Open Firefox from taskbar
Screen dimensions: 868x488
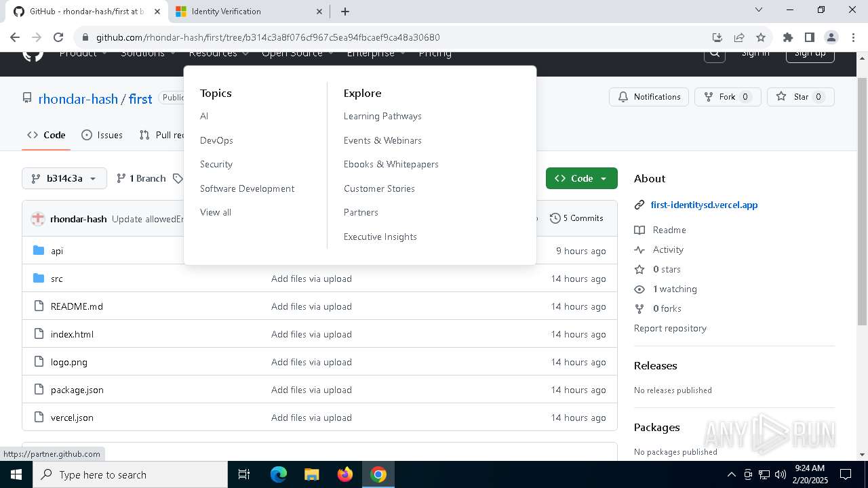coord(344,474)
